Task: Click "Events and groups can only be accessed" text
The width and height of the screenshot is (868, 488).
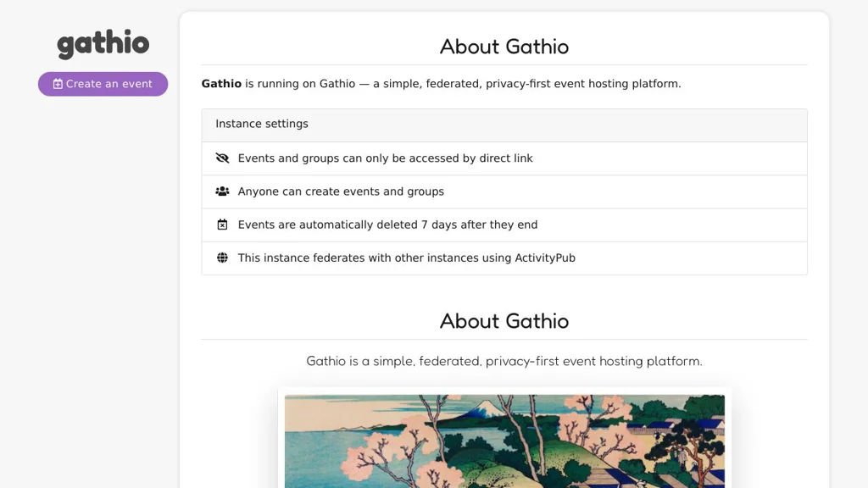Action: pyautogui.click(x=385, y=158)
